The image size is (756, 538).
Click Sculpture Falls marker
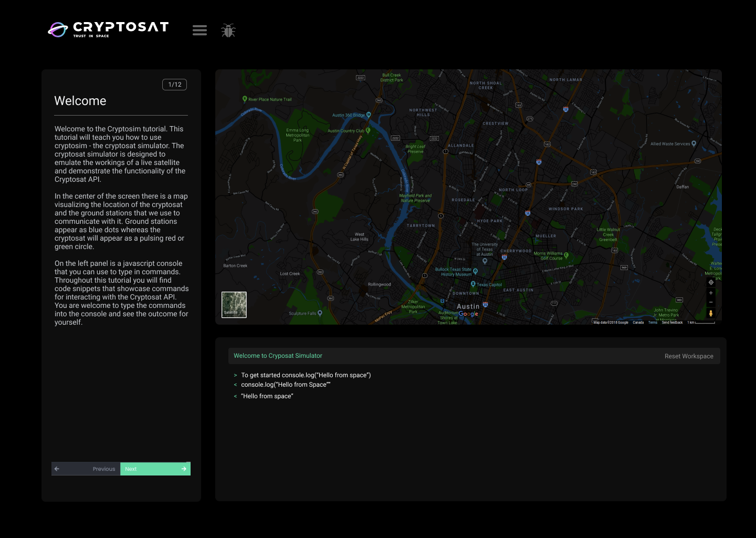click(320, 313)
